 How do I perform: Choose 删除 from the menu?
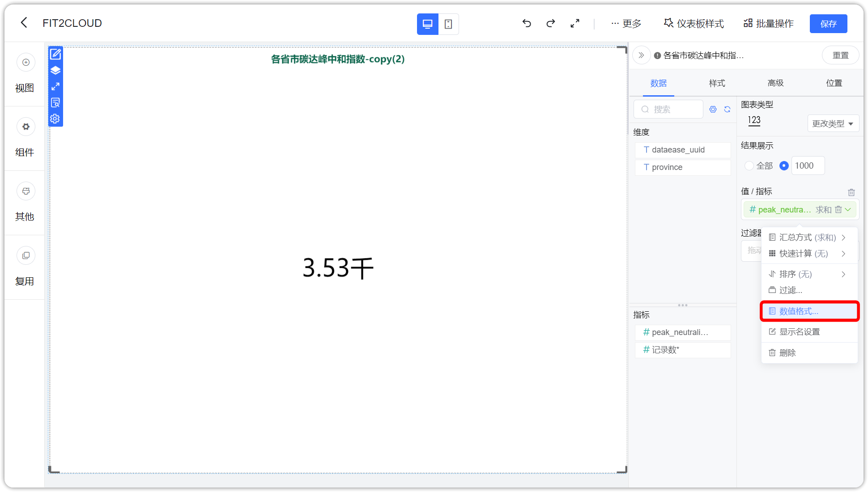pos(809,353)
